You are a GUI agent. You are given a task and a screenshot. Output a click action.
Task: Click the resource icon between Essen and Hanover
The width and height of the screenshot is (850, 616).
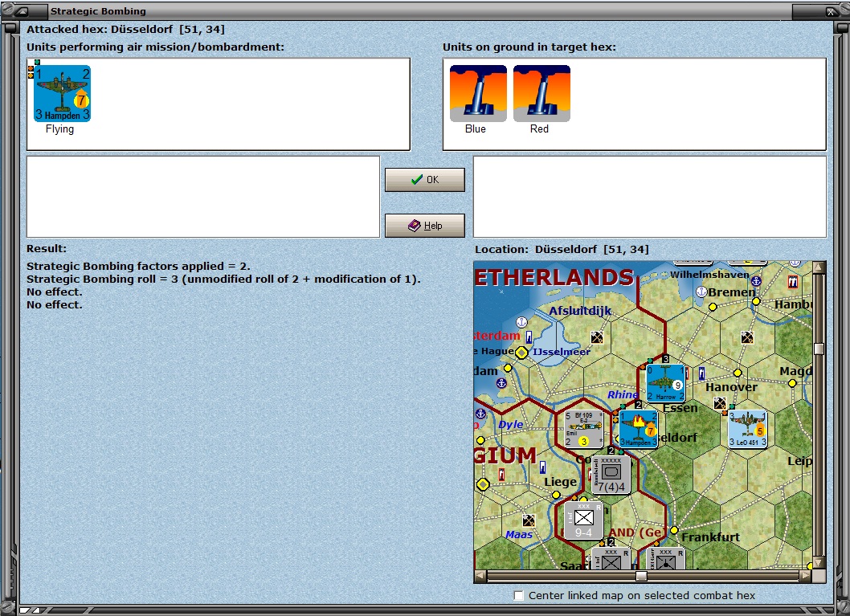click(720, 403)
